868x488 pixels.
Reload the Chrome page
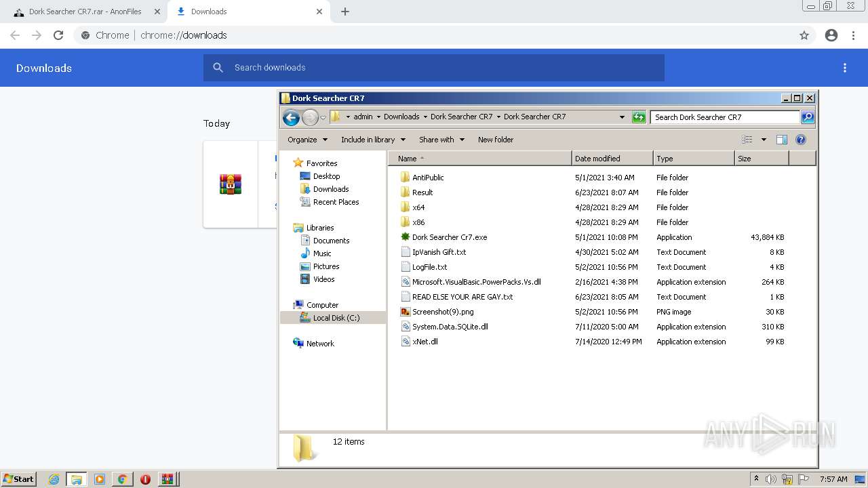click(58, 35)
